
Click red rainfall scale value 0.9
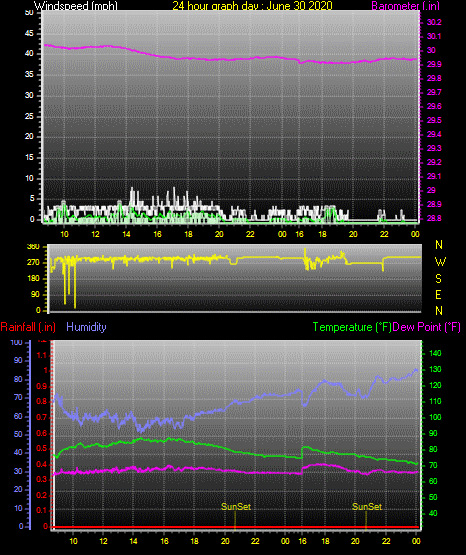[x=42, y=386]
